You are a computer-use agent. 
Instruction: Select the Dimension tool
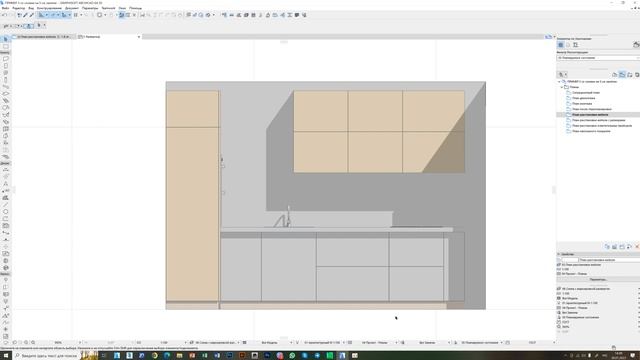(5, 170)
